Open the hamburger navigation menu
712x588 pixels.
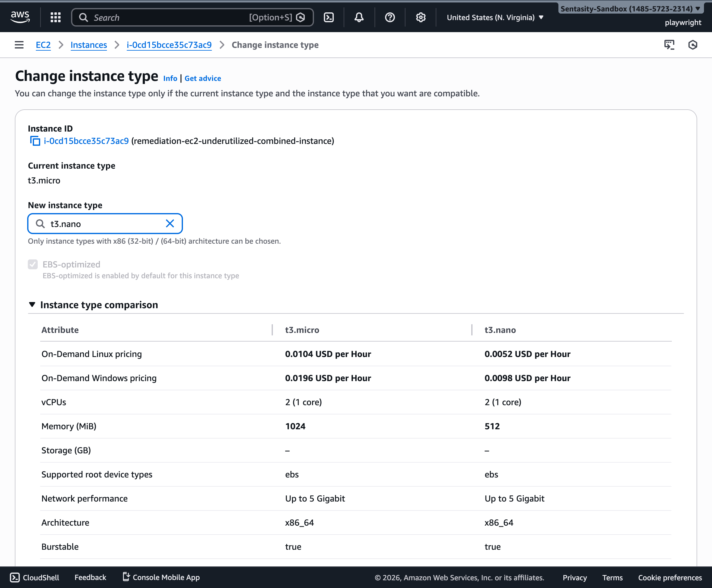pos(19,45)
